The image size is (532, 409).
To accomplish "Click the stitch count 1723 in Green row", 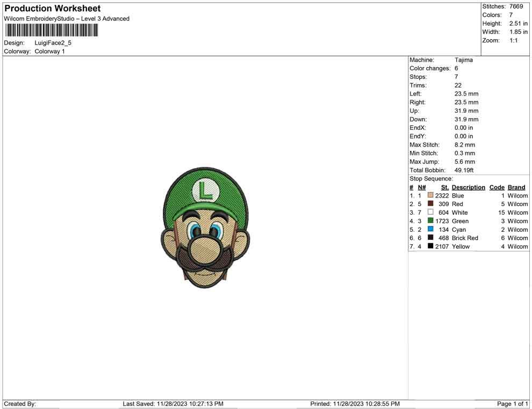I will click(442, 221).
